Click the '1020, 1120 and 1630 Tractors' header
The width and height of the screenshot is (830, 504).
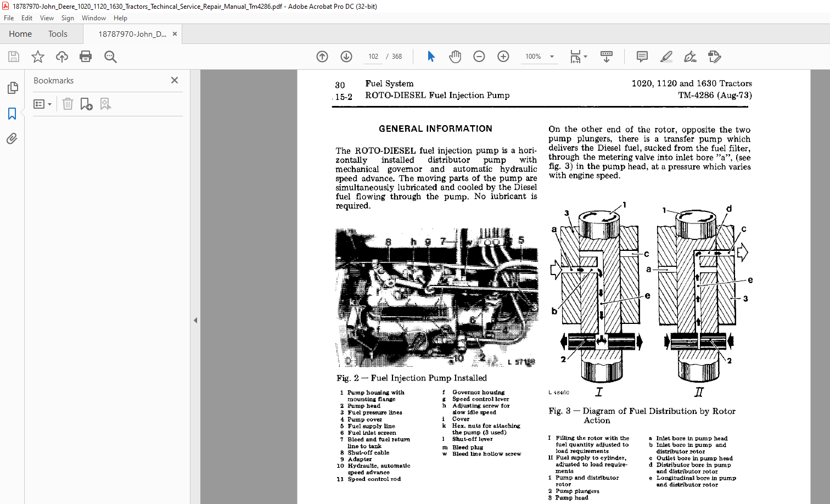[x=692, y=83]
